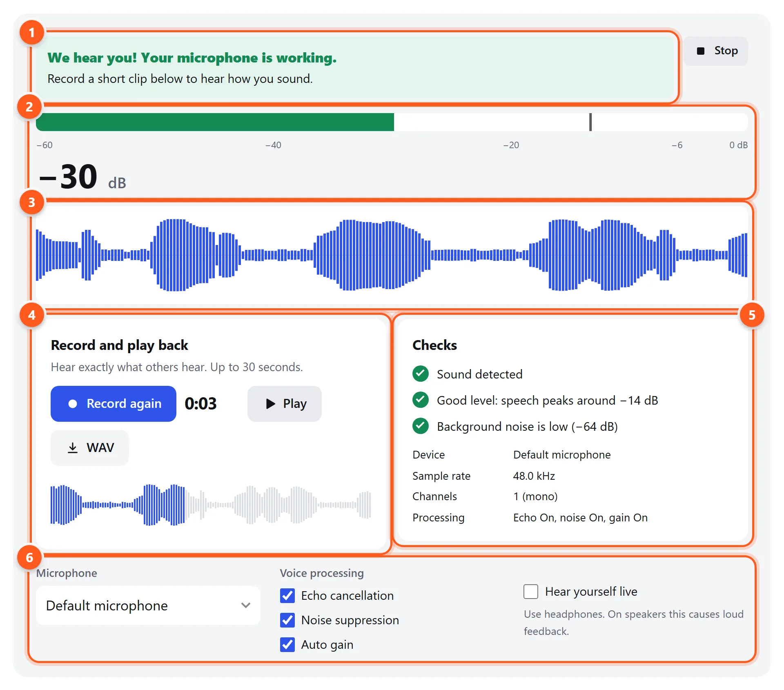Click the '1 (mono)' channels value
784x690 pixels.
535,496
